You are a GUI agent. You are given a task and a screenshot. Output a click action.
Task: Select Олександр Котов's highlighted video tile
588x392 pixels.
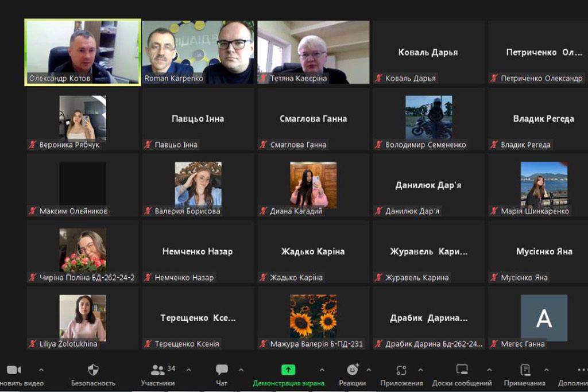click(83, 52)
